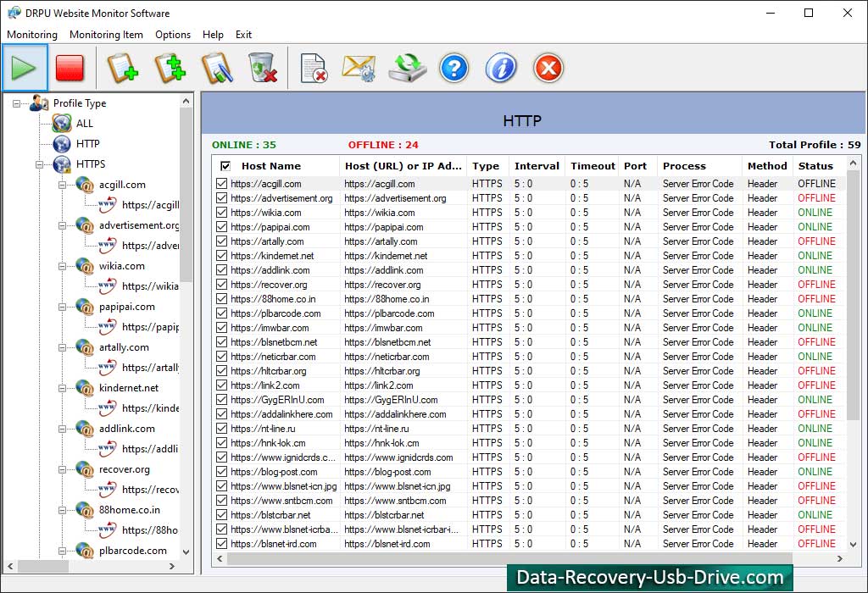
Task: Click the tree panel's vertical scrollbar thumb
Action: tap(186, 196)
